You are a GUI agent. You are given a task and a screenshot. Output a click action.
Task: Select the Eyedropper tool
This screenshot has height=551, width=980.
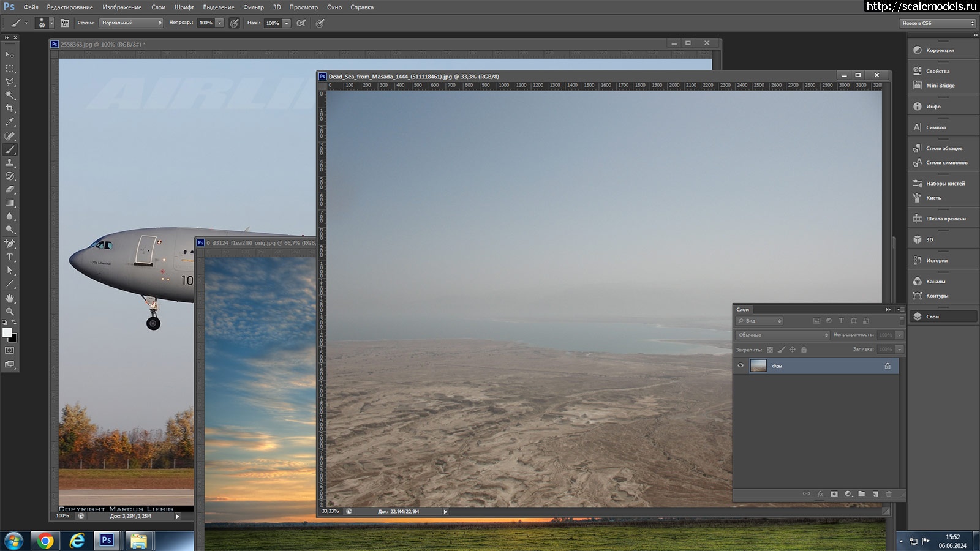10,122
